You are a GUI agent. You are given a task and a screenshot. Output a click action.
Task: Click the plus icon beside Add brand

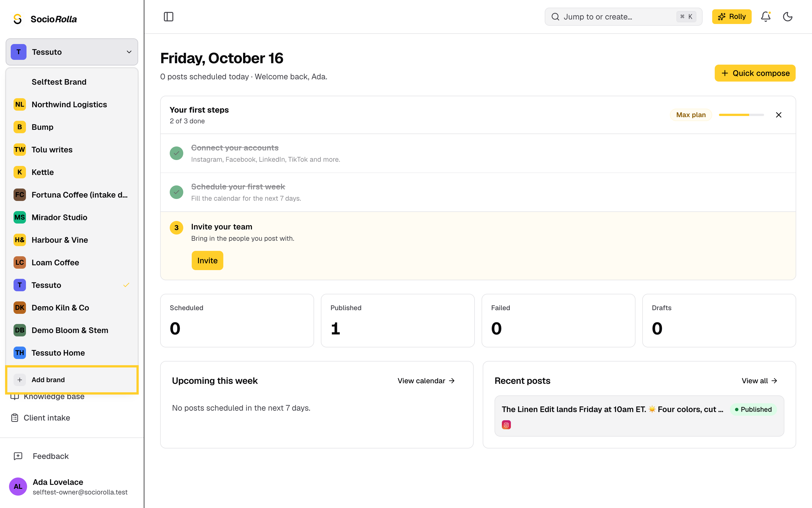pyautogui.click(x=19, y=380)
